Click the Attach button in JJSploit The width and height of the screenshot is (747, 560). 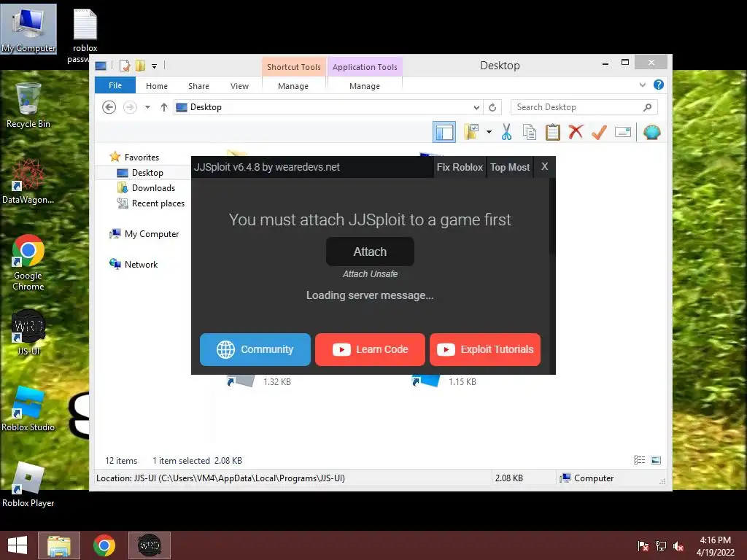370,252
